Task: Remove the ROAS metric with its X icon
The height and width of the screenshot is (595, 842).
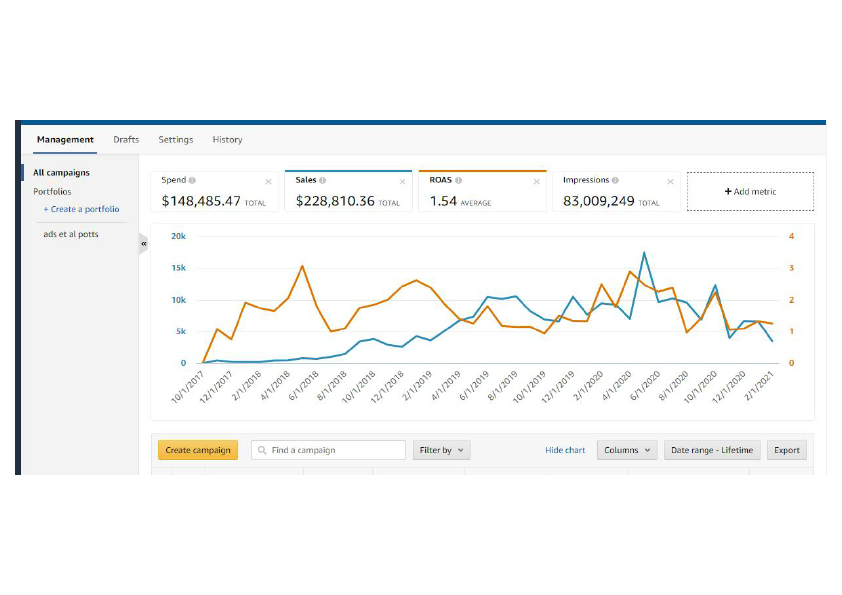Action: point(536,180)
